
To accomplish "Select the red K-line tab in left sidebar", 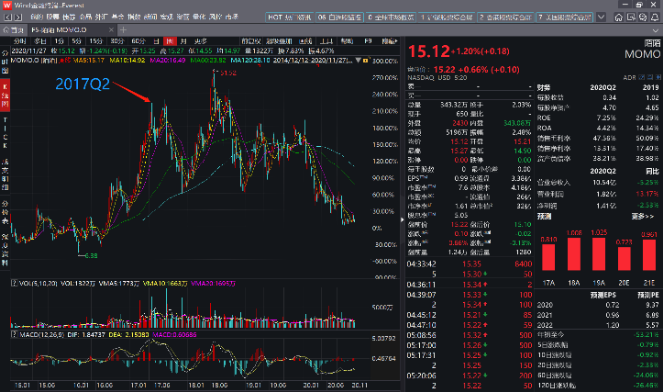I will tap(5, 96).
